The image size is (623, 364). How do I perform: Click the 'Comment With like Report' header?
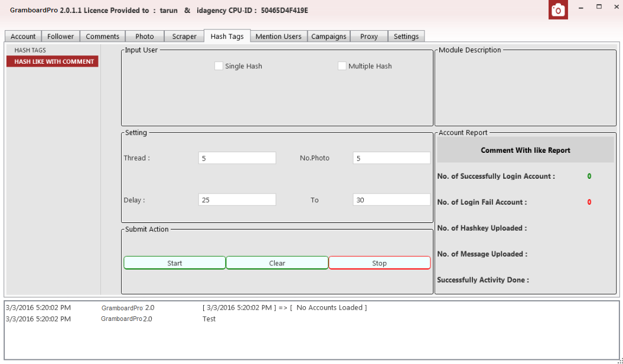pos(525,150)
